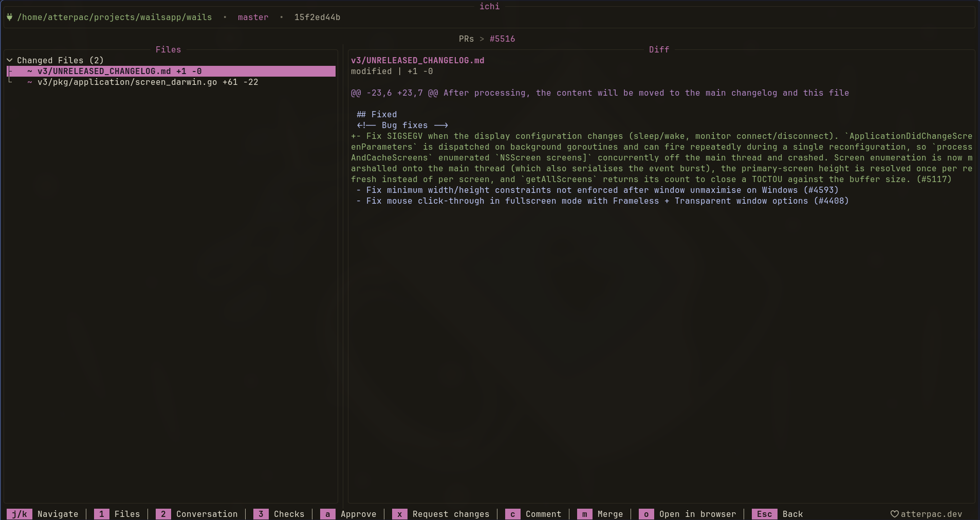Open the Conversation tab label
The image size is (980, 520).
pyautogui.click(x=207, y=514)
